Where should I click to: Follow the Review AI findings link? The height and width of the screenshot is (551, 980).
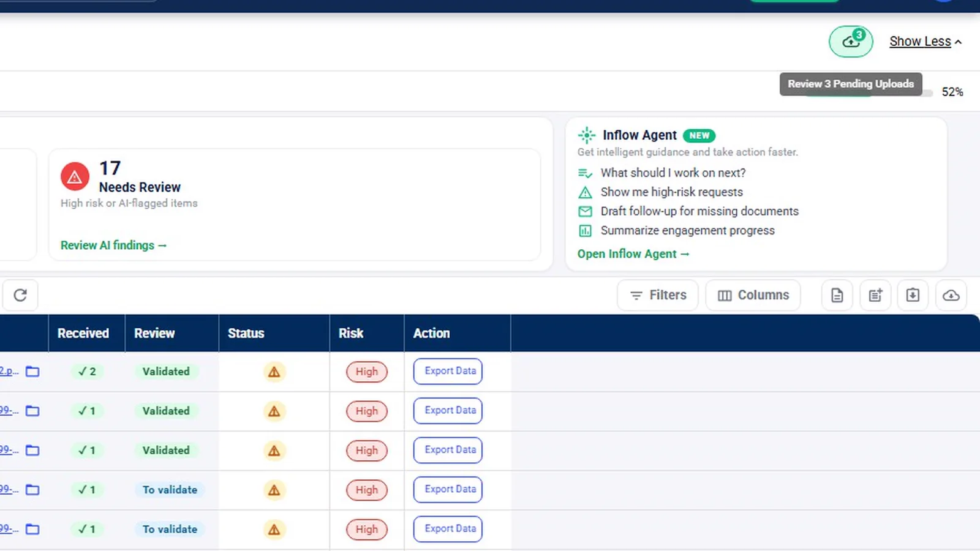(x=113, y=246)
